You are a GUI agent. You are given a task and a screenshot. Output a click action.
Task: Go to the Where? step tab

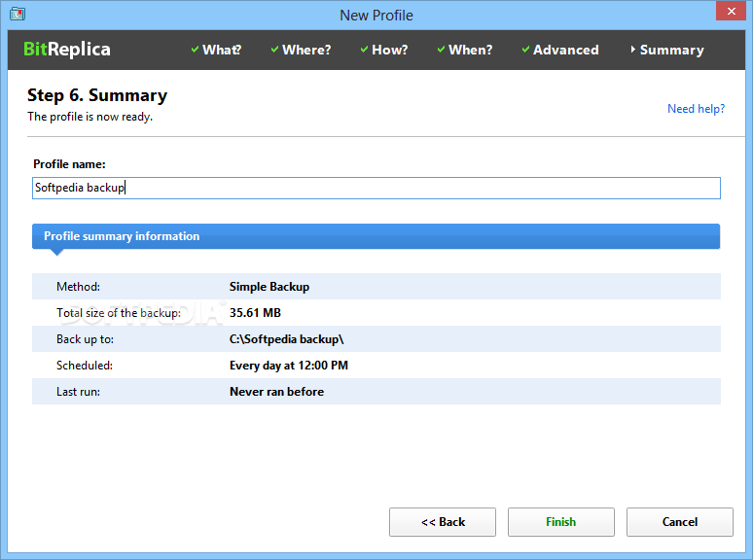click(x=301, y=50)
